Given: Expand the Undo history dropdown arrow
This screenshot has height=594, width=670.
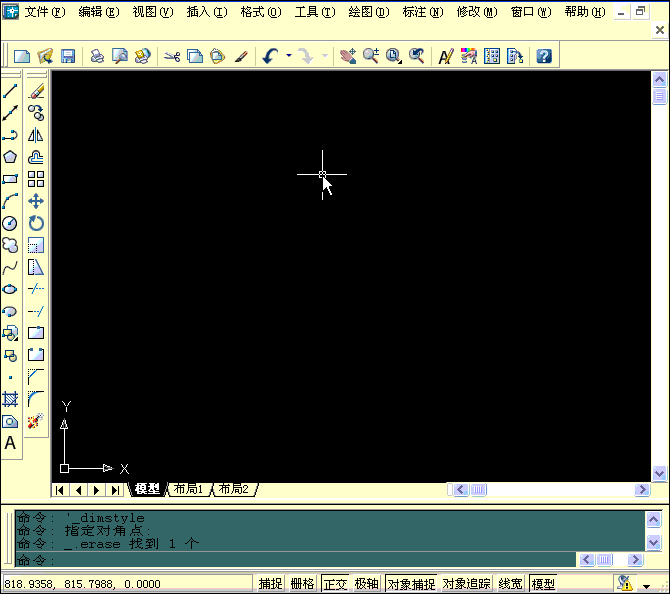Looking at the screenshot, I should [x=289, y=56].
